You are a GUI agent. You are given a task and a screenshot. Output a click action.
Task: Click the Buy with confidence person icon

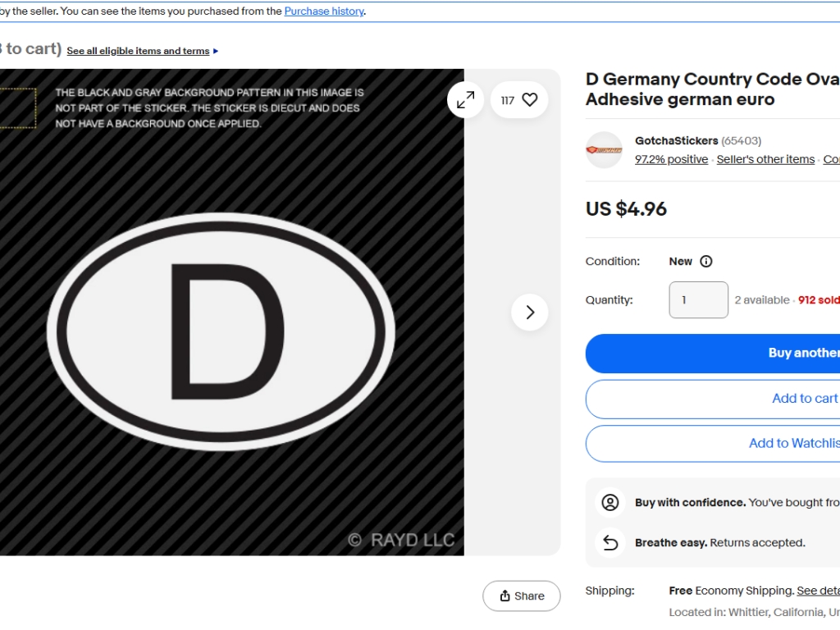[609, 503]
